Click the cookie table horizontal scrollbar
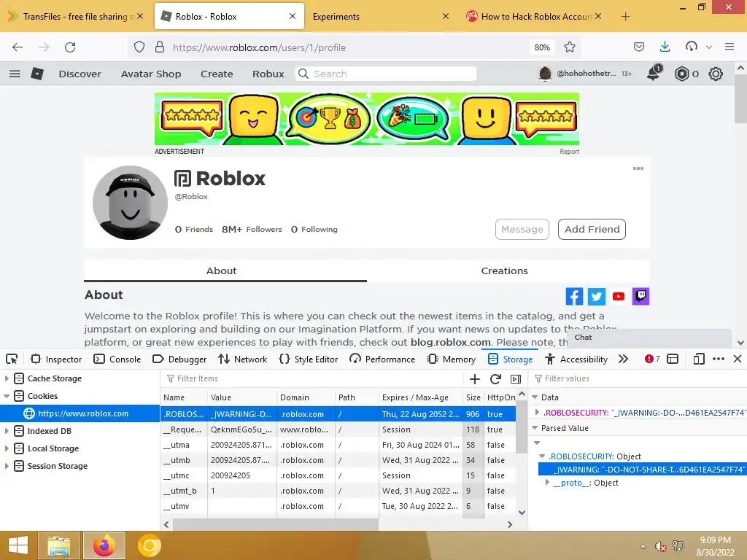The width and height of the screenshot is (747, 560). [276, 525]
